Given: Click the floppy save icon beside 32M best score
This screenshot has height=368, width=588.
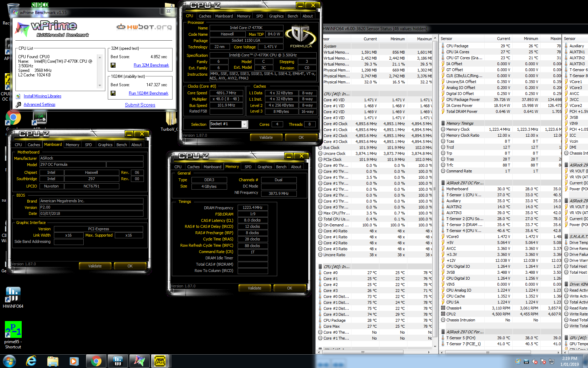Looking at the screenshot, I should point(113,65).
